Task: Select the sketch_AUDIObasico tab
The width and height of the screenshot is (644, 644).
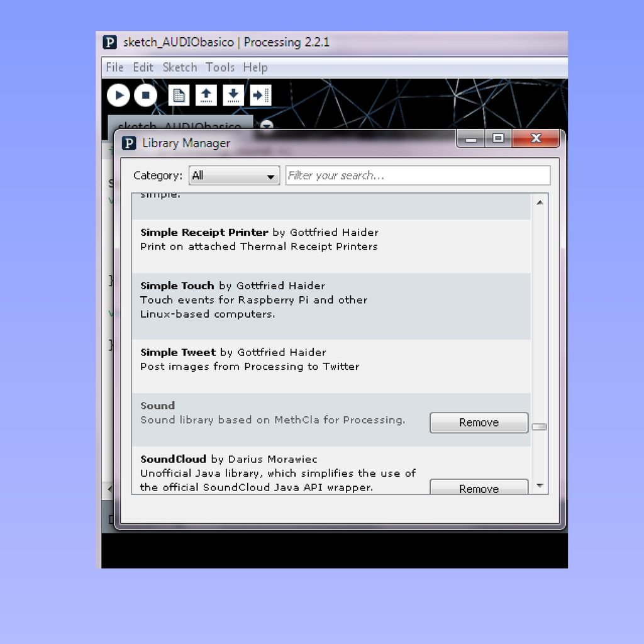Action: 180,123
